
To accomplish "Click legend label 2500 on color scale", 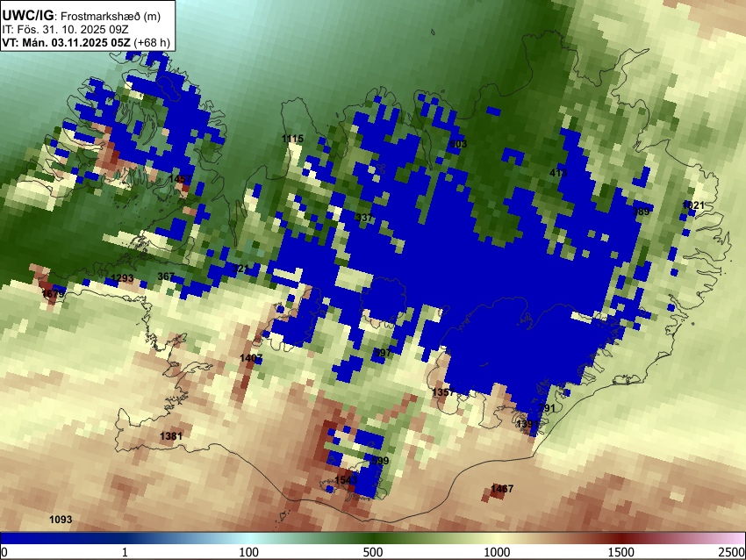I will [732, 552].
